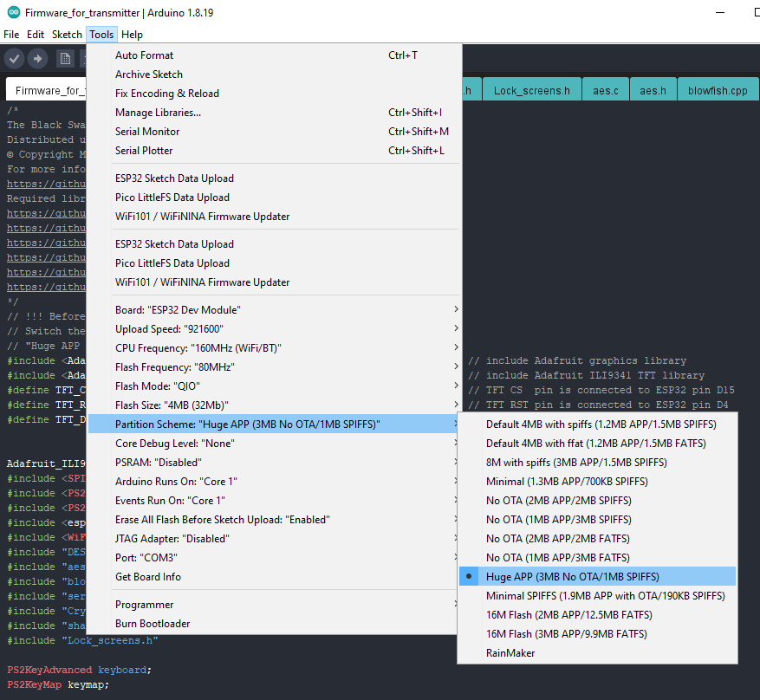
Task: Select Minimal (1.3MB APP/700KB SPIFFS)
Action: [597, 482]
